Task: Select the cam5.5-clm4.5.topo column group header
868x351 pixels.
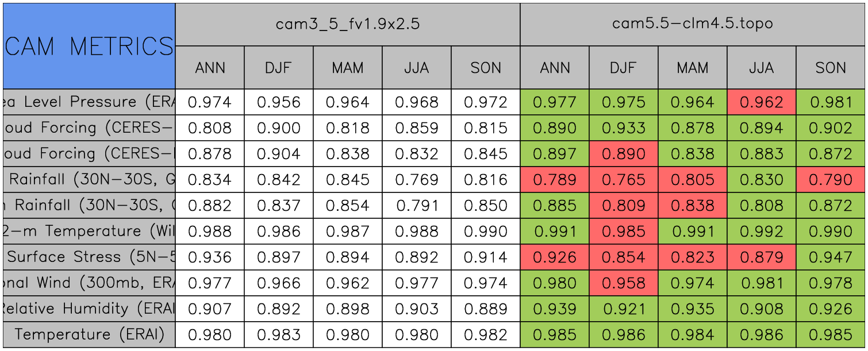Action: tap(692, 24)
